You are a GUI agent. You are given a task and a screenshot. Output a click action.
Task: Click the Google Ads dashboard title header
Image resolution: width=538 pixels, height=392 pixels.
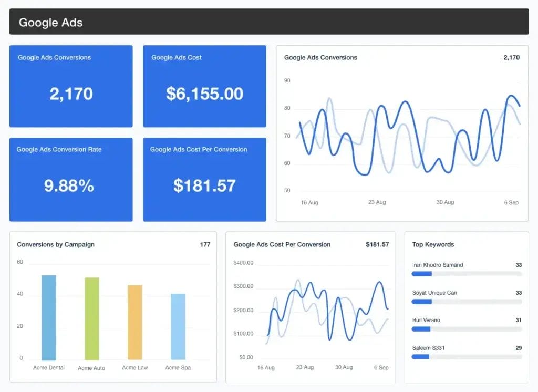click(x=50, y=22)
